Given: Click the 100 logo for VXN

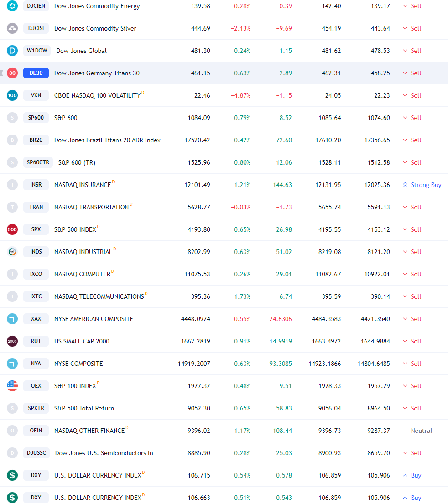Looking at the screenshot, I should click(x=12, y=95).
